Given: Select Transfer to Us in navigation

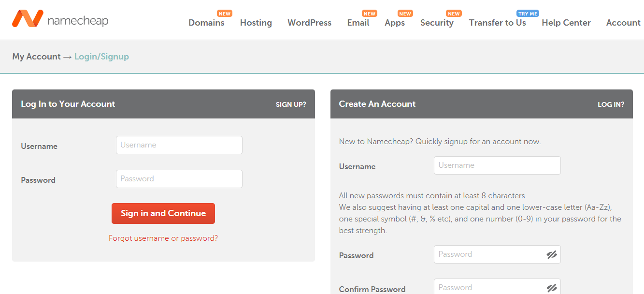Looking at the screenshot, I should [497, 23].
